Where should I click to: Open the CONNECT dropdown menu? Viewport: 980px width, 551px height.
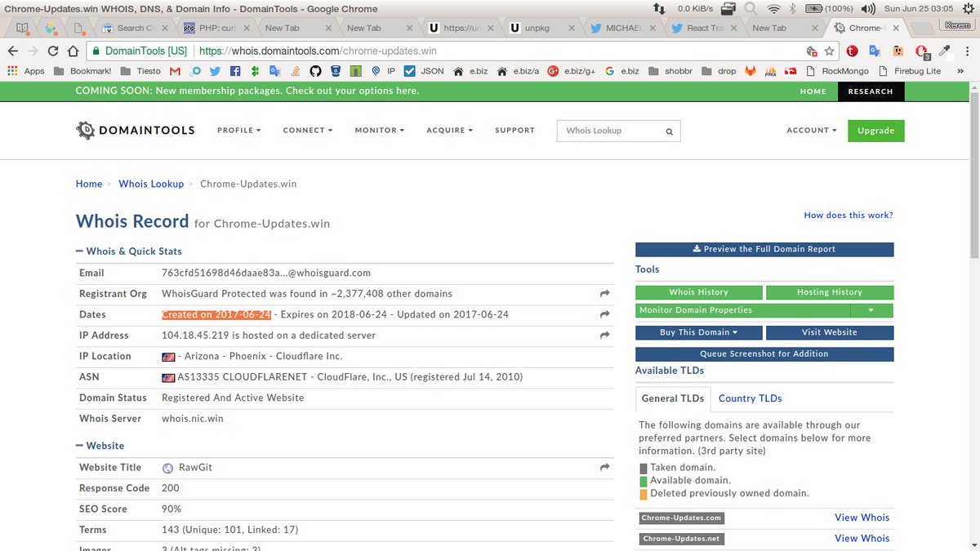[308, 131]
